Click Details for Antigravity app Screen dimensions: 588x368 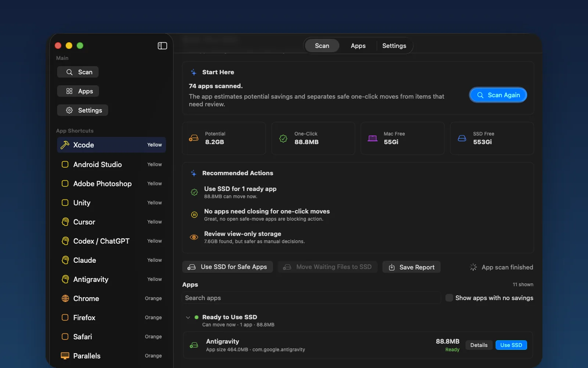pos(479,345)
